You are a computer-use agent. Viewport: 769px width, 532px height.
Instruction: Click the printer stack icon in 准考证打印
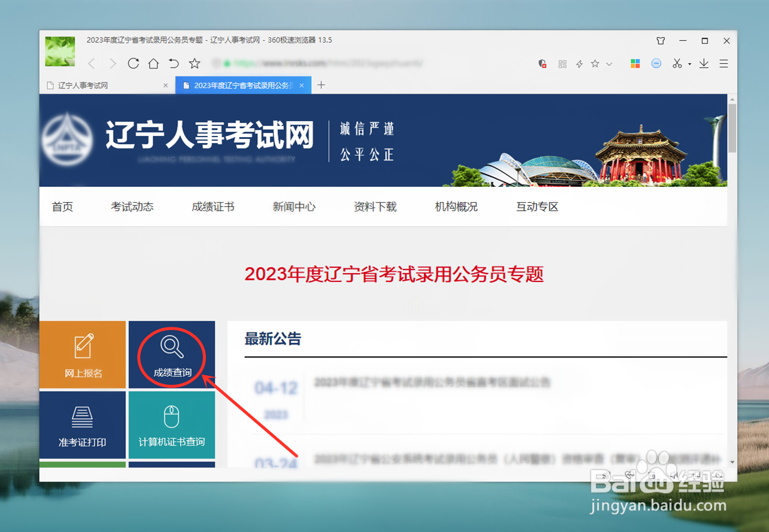82,417
